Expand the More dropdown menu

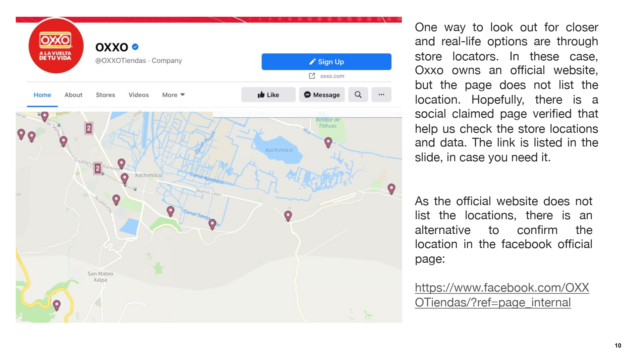pos(173,95)
